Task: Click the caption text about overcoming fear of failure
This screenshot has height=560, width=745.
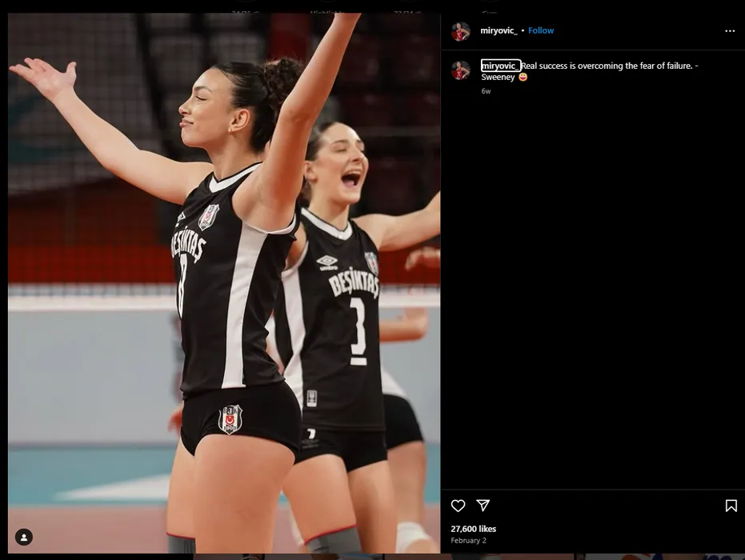Action: click(x=608, y=66)
